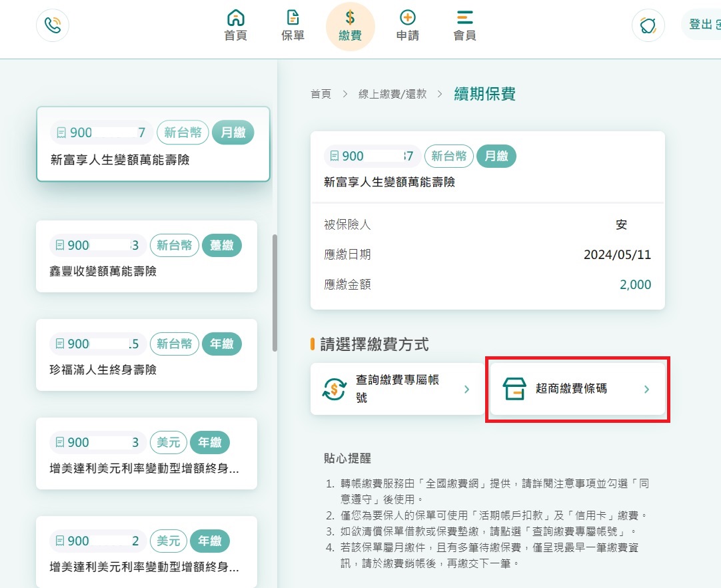Click the dollar cycle icon for 查詢繳費專屬帳號
This screenshot has height=588, width=721.
[335, 389]
